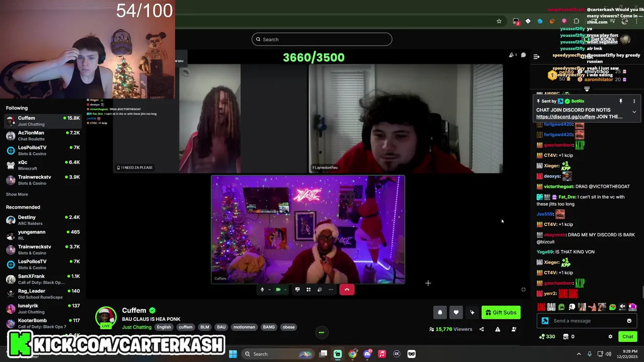Click the viewer list icon above chat
The width and height of the screenshot is (644, 362).
tap(513, 55)
